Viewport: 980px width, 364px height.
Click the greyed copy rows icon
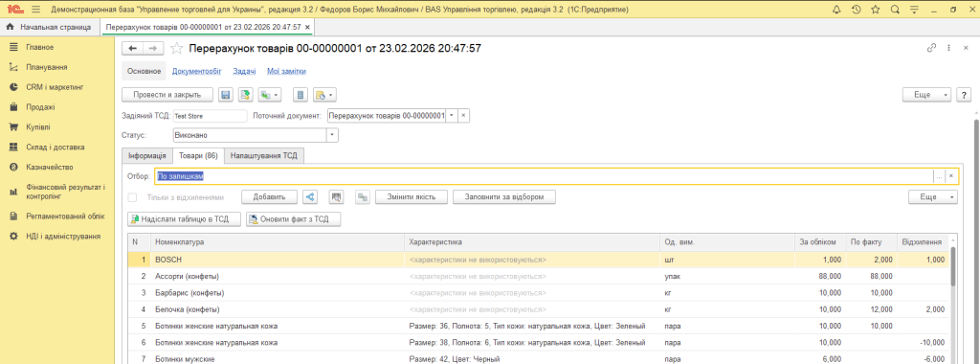tap(363, 197)
